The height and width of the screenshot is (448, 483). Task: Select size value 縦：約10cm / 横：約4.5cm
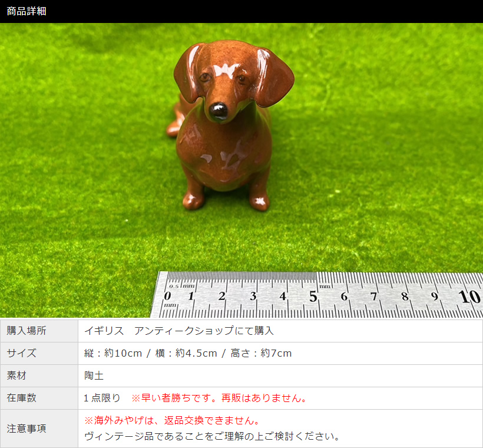click(x=151, y=353)
